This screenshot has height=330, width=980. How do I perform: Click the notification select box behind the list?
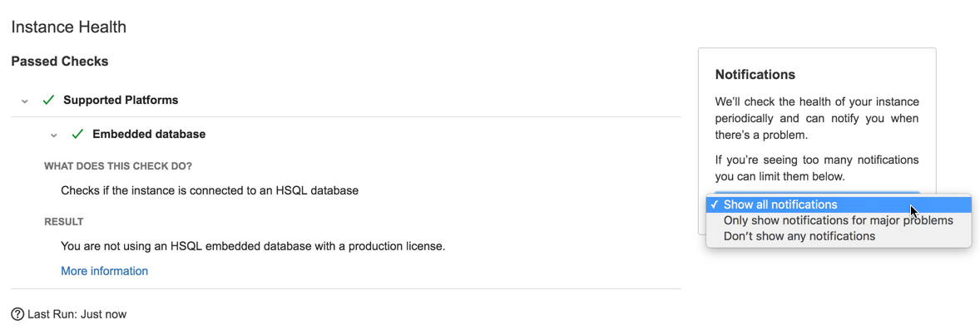pyautogui.click(x=817, y=195)
